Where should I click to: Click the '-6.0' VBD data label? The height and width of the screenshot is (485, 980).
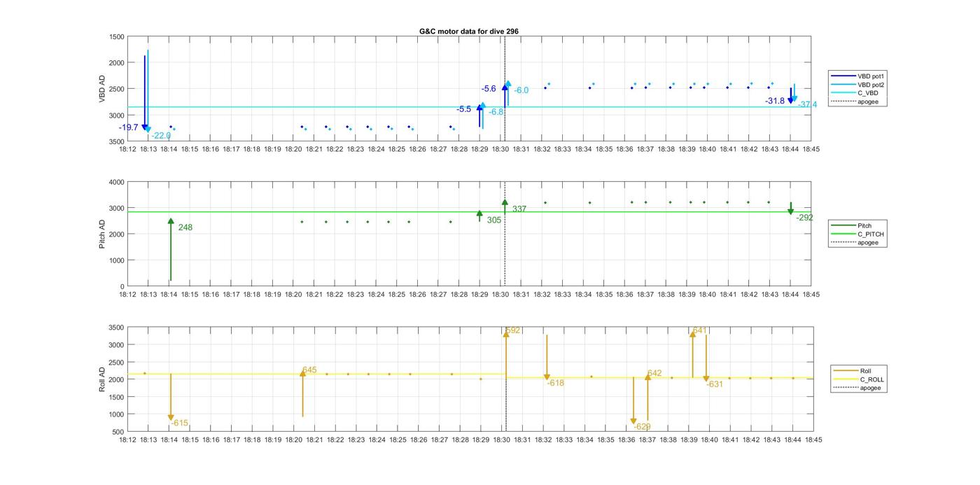pyautogui.click(x=521, y=90)
